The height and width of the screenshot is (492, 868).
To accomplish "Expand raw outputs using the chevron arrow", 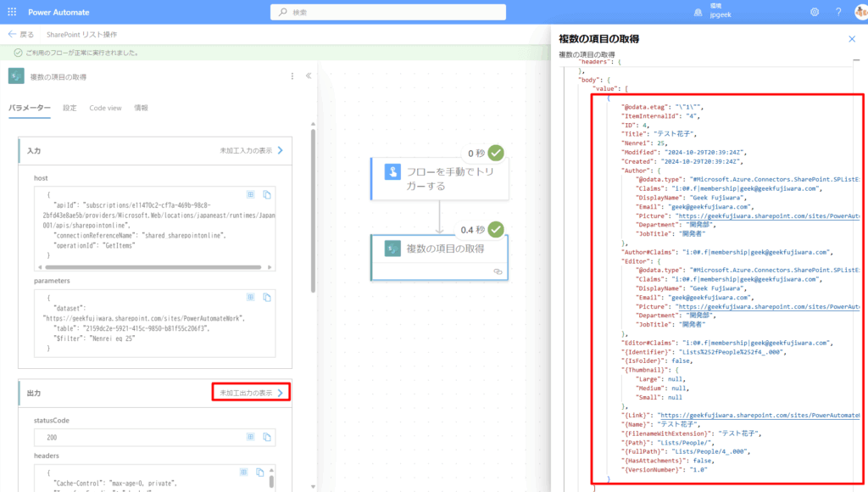I will coord(280,393).
